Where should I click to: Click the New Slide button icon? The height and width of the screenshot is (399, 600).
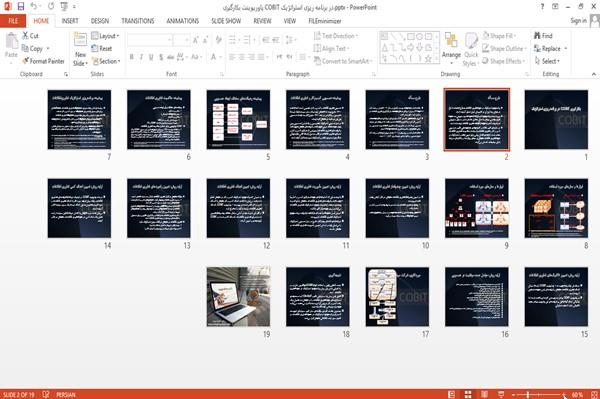[80, 41]
